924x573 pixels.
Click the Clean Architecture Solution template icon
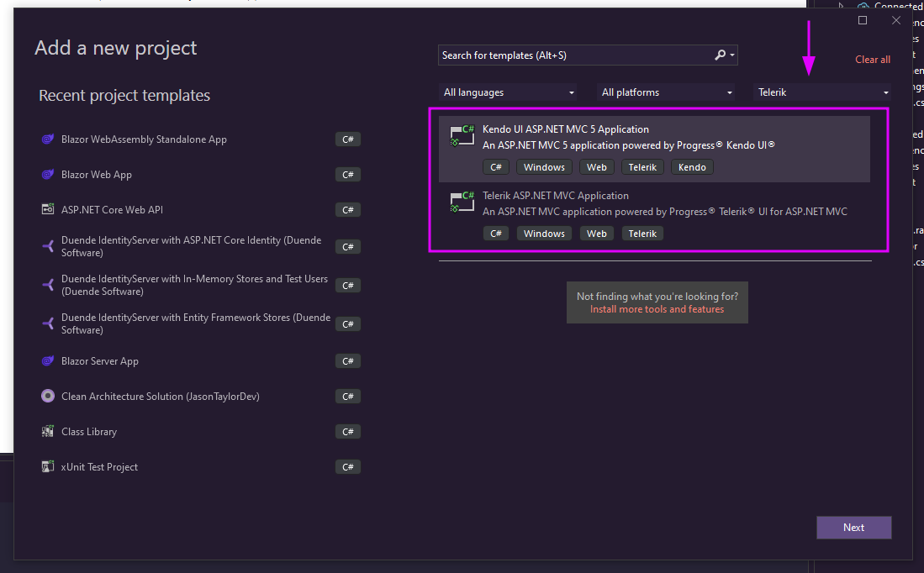48,397
